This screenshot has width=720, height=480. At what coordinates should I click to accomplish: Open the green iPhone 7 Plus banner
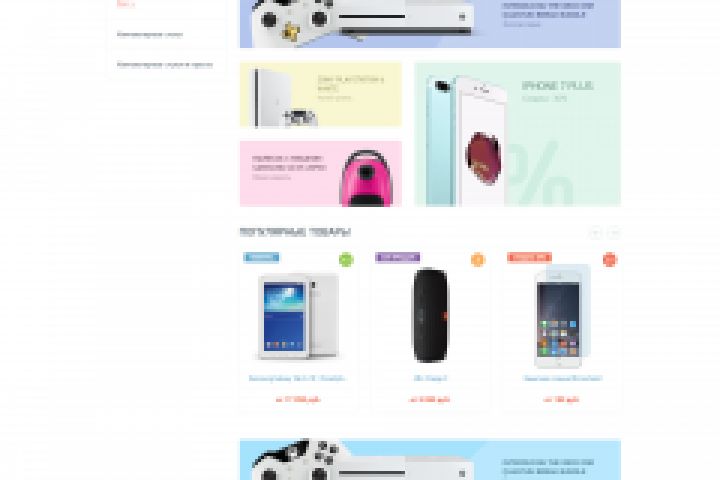pyautogui.click(x=518, y=134)
